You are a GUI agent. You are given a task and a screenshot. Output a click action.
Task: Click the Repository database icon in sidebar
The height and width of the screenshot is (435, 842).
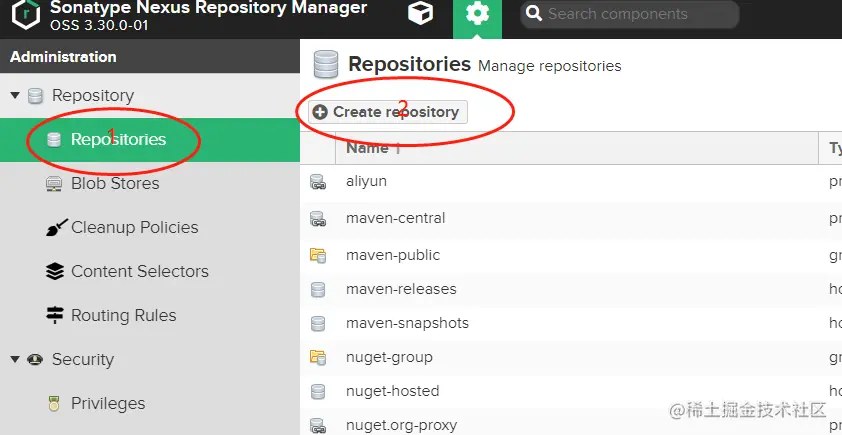[35, 96]
